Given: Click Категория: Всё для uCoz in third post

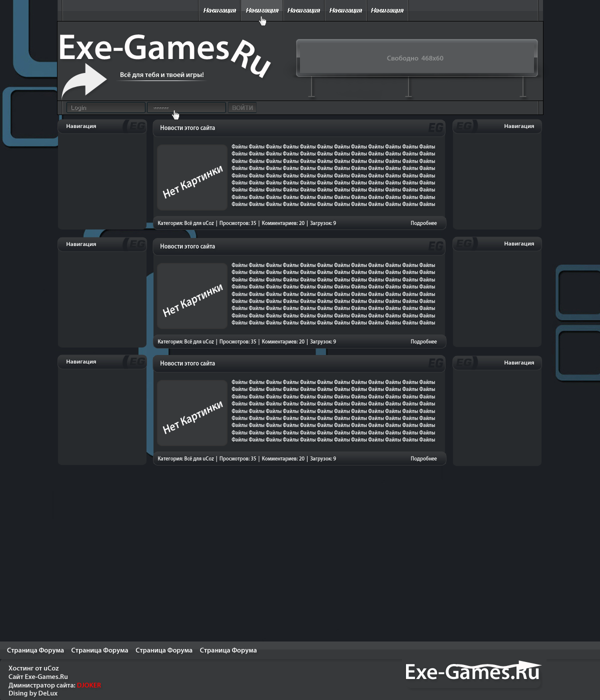Looking at the screenshot, I should (185, 459).
